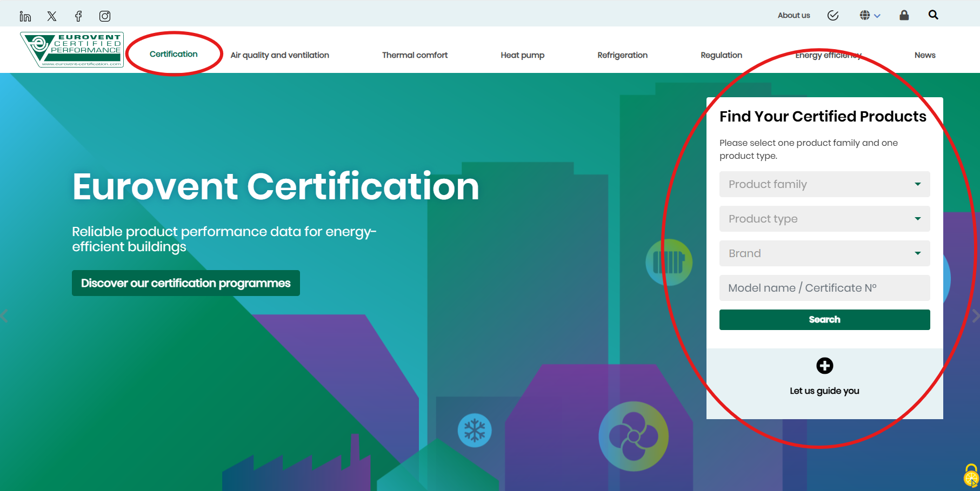This screenshot has width=980, height=491.
Task: Click Discover our certification programmes button
Action: 186,283
